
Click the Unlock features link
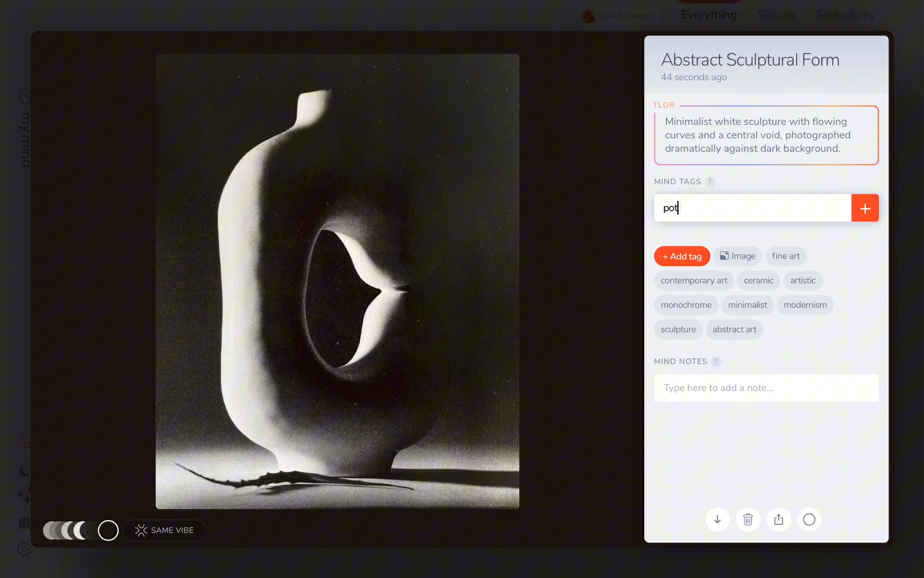[x=625, y=15]
